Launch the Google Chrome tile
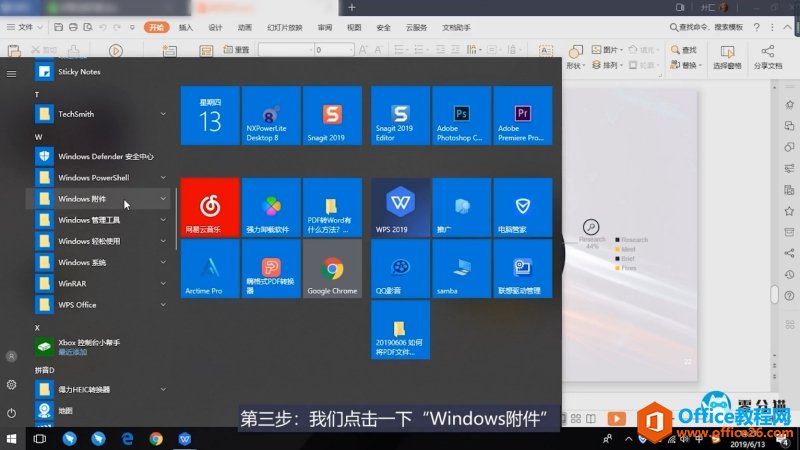Screen dimensions: 800x450 tap(331, 268)
